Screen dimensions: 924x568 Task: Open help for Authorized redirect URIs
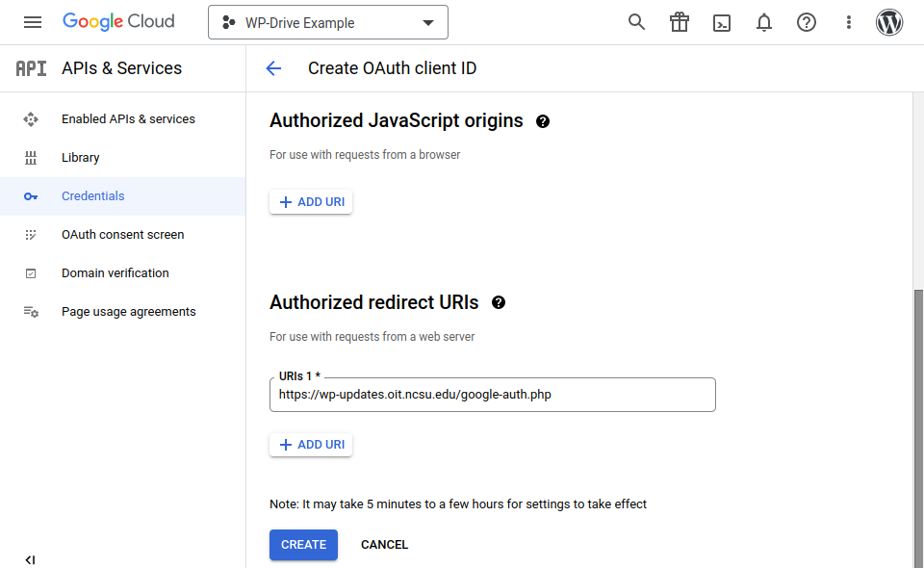pyautogui.click(x=499, y=303)
